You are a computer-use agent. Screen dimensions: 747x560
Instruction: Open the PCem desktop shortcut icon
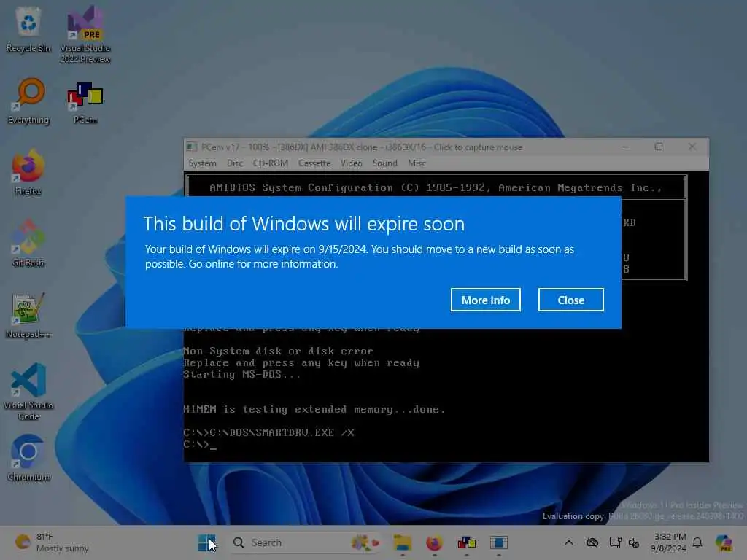pos(85,101)
